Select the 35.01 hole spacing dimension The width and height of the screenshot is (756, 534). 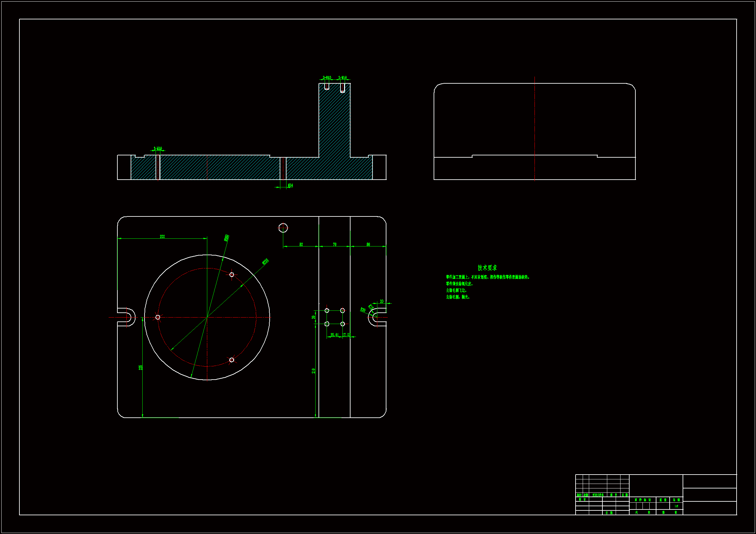334,335
